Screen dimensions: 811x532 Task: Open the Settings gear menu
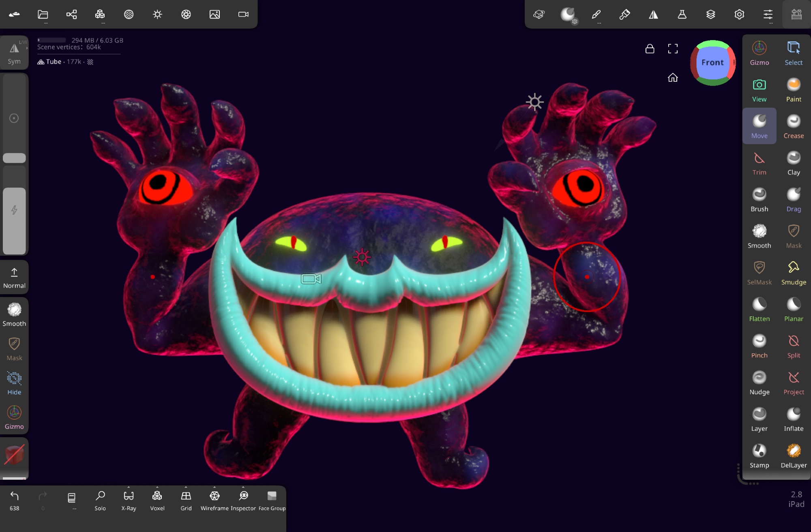[x=739, y=15]
